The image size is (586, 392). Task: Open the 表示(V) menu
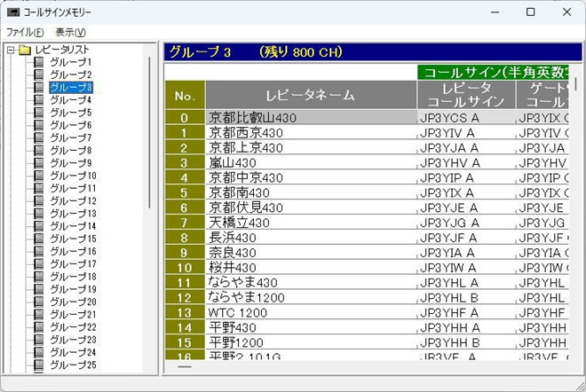[70, 32]
